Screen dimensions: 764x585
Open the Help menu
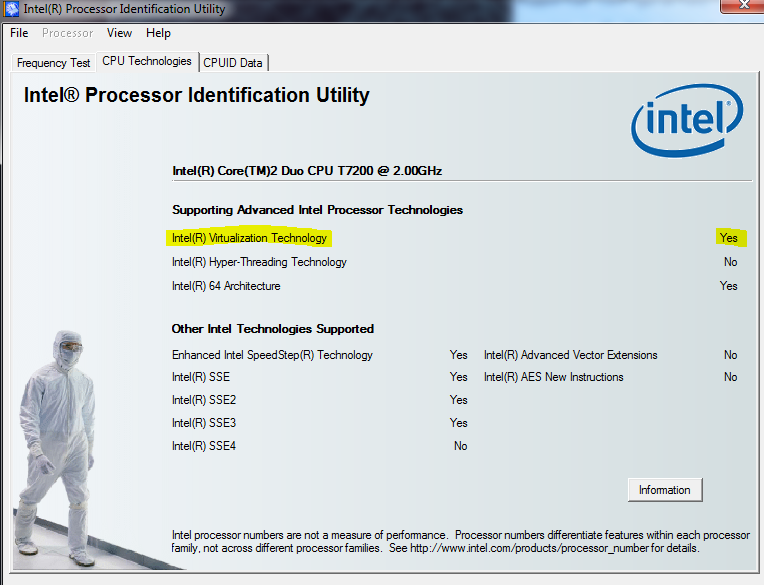(158, 33)
